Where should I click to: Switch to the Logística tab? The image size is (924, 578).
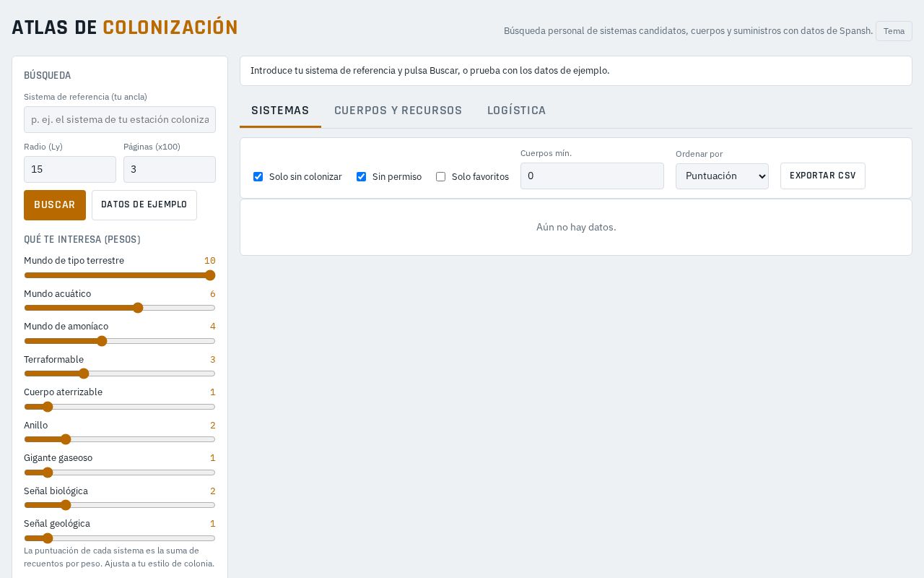click(x=516, y=111)
